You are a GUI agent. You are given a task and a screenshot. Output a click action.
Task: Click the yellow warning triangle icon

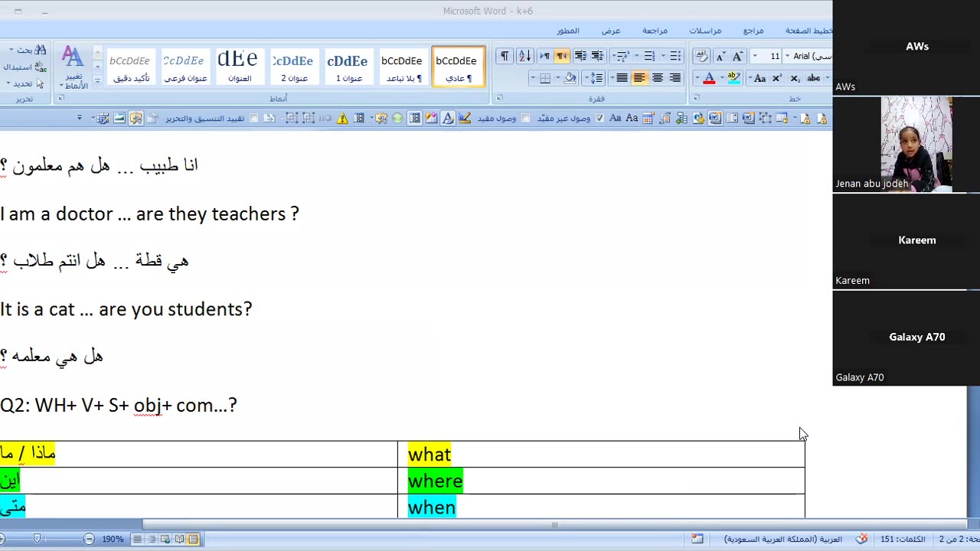342,119
